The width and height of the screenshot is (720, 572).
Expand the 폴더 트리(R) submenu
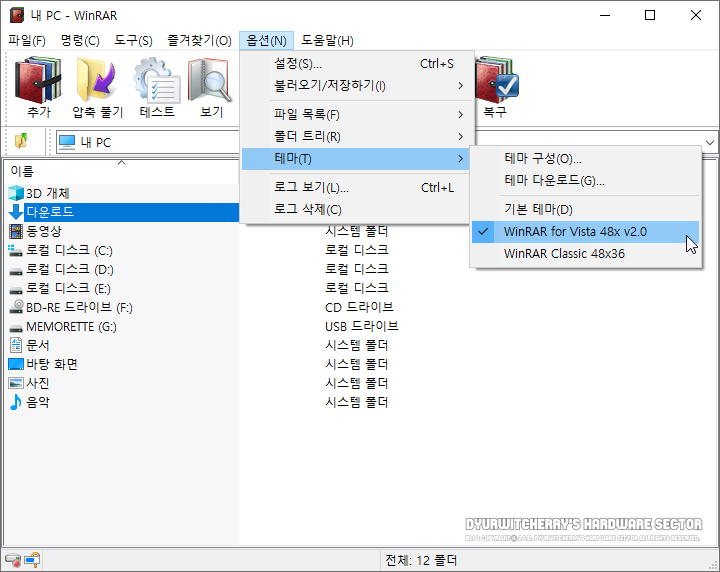[x=356, y=136]
